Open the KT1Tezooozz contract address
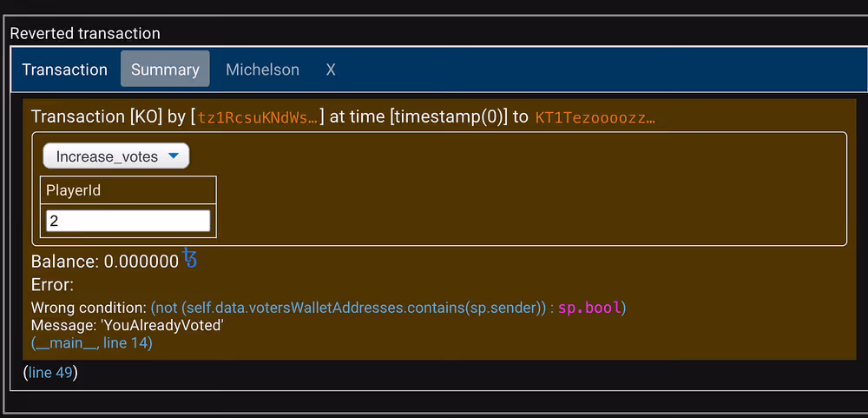Image resolution: width=868 pixels, height=418 pixels. [x=595, y=116]
